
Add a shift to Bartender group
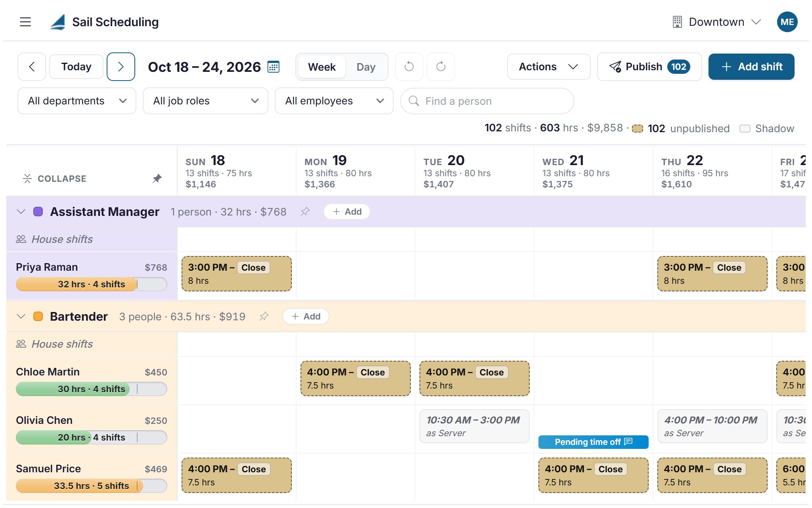coord(306,316)
